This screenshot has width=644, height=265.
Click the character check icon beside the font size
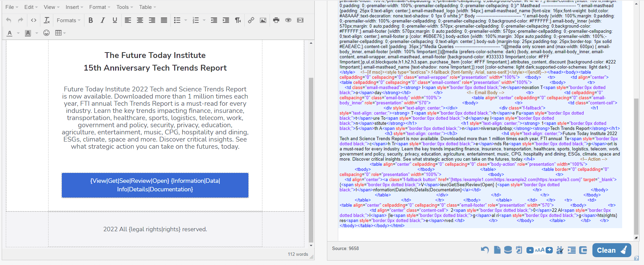[560, 250]
